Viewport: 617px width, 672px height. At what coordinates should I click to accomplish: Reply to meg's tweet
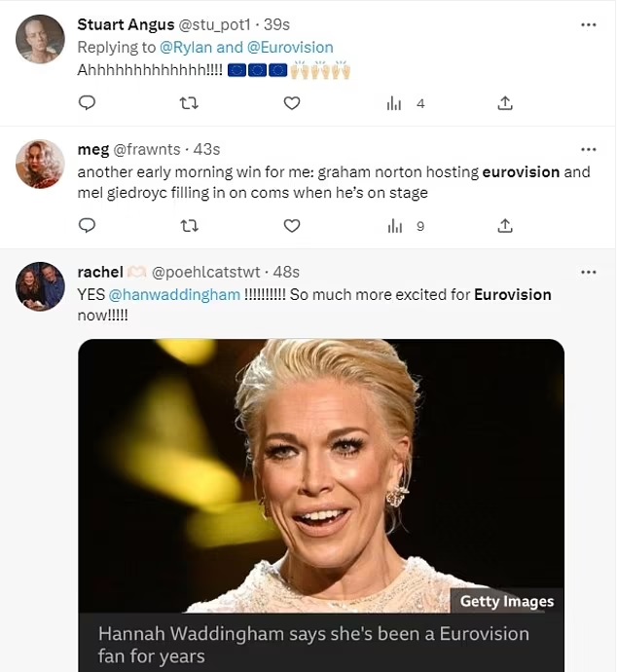(x=87, y=225)
